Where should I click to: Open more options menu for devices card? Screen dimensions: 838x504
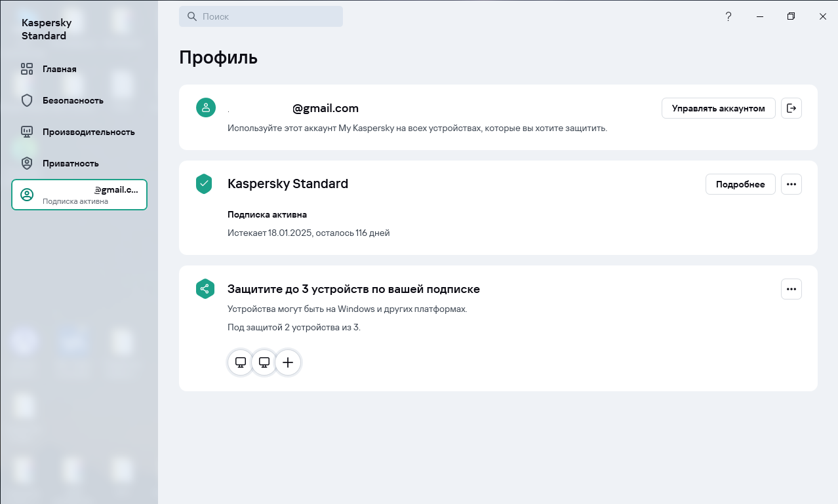point(791,289)
